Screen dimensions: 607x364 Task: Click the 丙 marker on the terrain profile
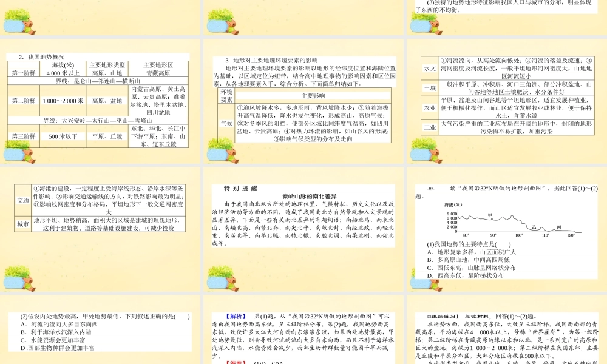point(558,227)
